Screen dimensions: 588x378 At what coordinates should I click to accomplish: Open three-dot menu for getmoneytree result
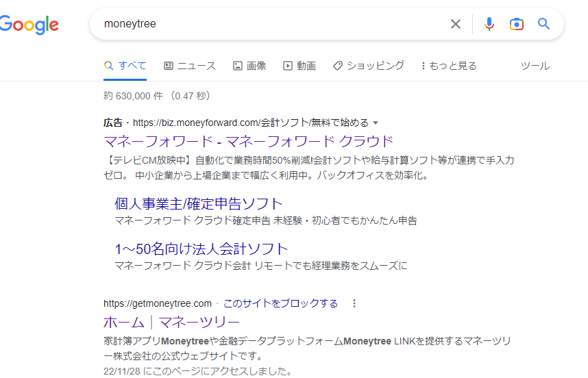point(354,303)
